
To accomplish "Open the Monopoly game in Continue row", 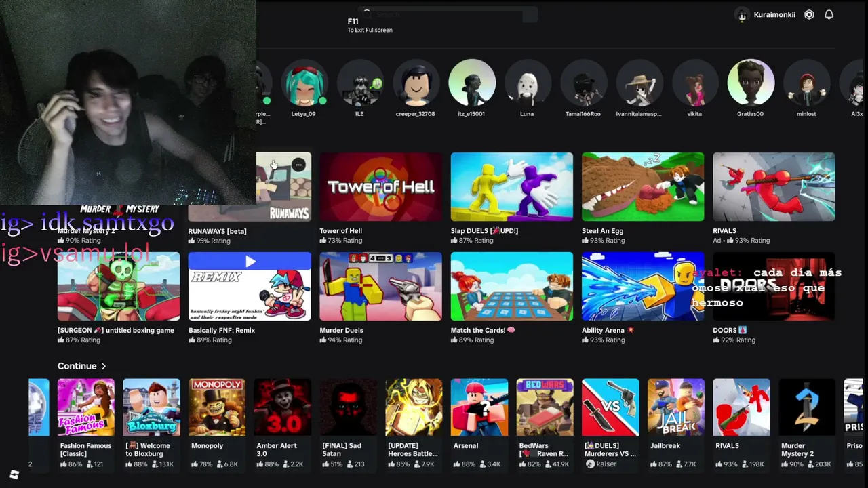I will pyautogui.click(x=217, y=407).
